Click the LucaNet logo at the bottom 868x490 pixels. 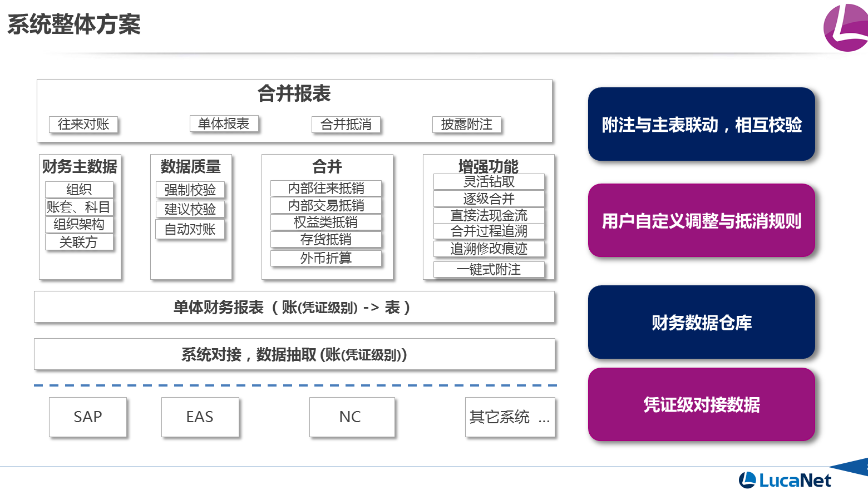coord(785,480)
